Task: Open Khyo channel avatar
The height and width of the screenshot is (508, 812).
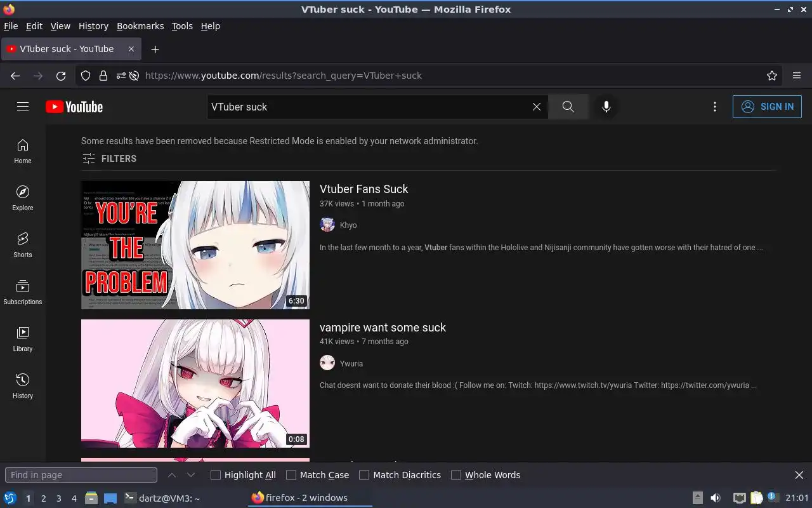Action: click(x=327, y=225)
